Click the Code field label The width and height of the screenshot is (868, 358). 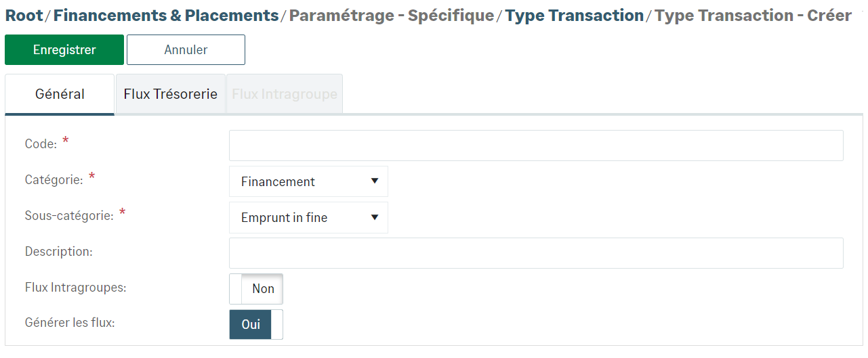(41, 143)
